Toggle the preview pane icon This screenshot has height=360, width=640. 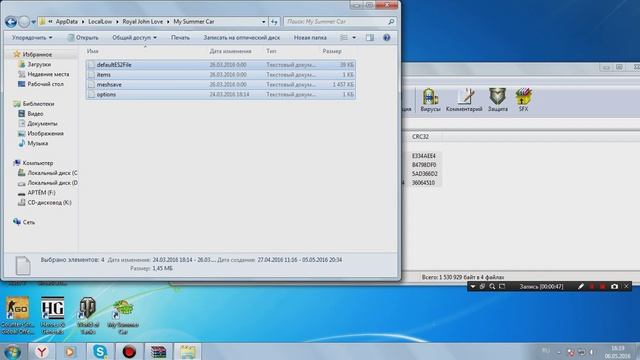coord(370,38)
